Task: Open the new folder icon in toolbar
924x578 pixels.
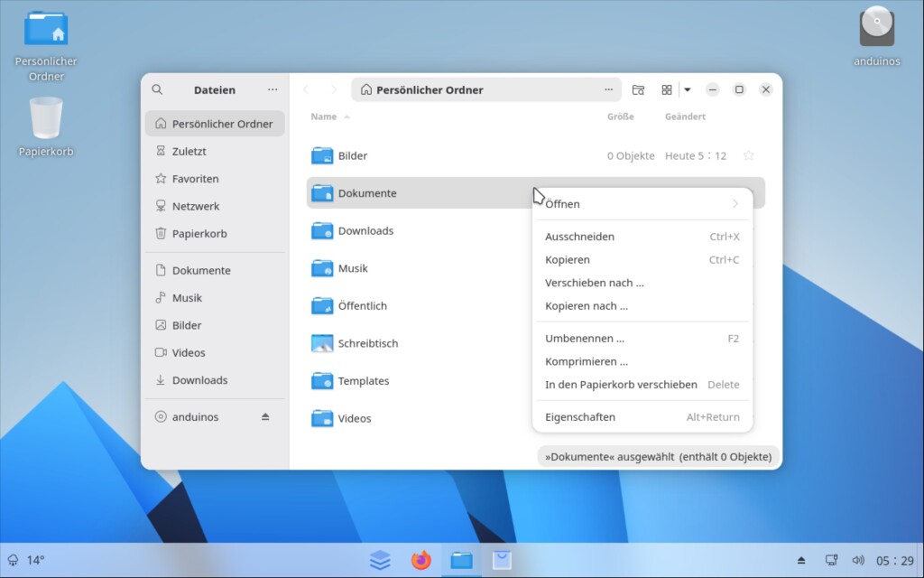Action: (638, 89)
